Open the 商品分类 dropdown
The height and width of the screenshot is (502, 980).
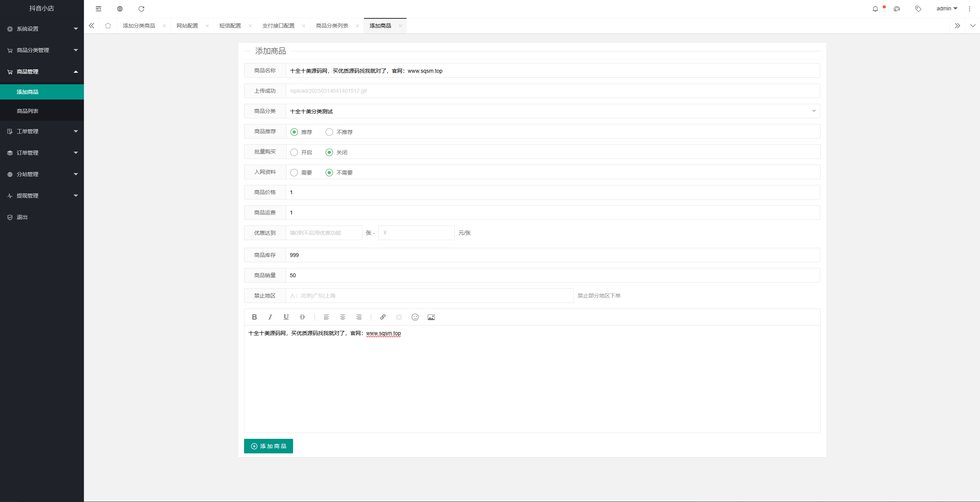pyautogui.click(x=552, y=111)
